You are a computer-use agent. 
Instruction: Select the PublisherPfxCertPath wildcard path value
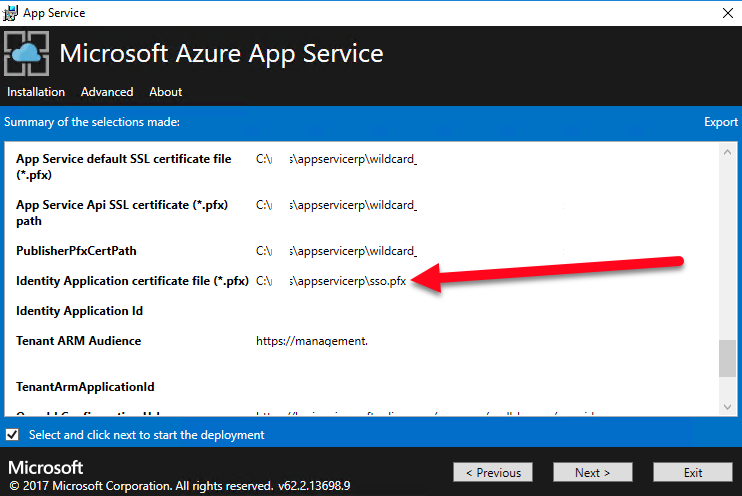(x=336, y=251)
